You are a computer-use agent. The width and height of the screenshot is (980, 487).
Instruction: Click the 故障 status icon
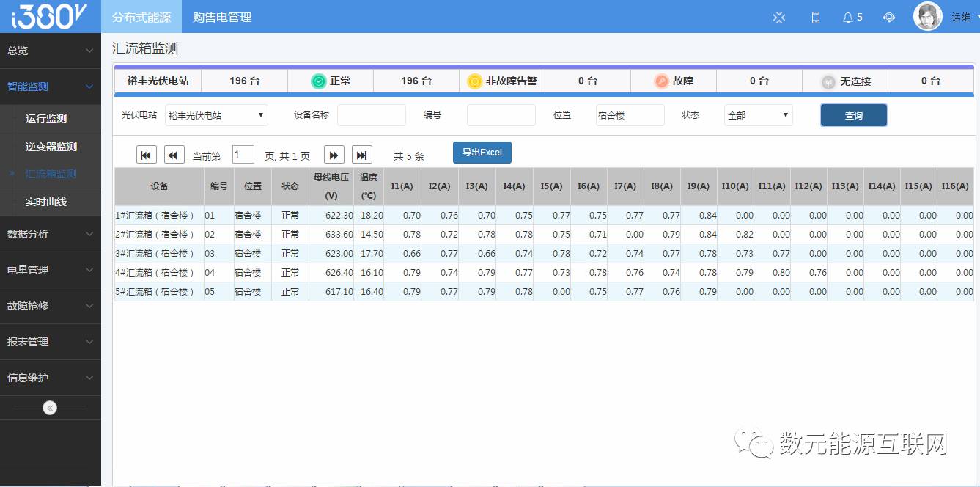(x=662, y=81)
